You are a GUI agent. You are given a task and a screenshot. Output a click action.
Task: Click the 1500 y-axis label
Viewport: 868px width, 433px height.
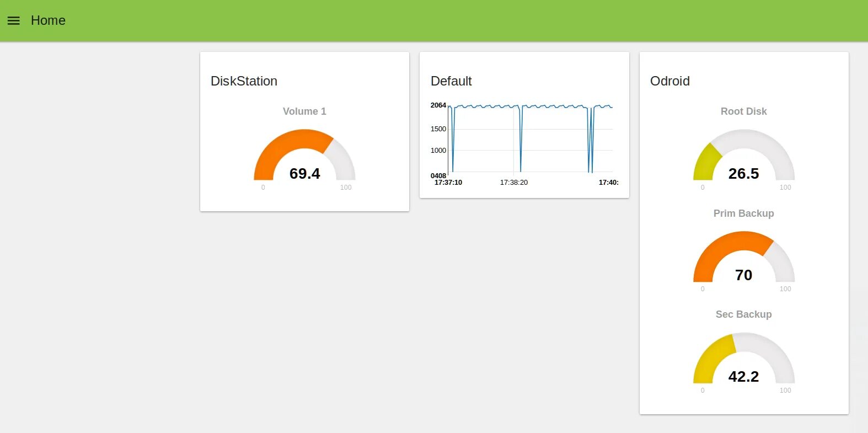click(438, 129)
